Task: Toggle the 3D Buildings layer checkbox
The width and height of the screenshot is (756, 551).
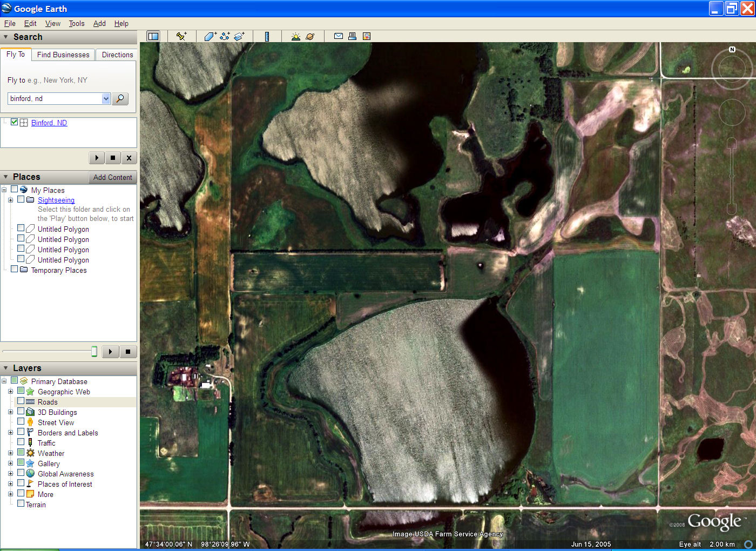Action: (x=21, y=412)
